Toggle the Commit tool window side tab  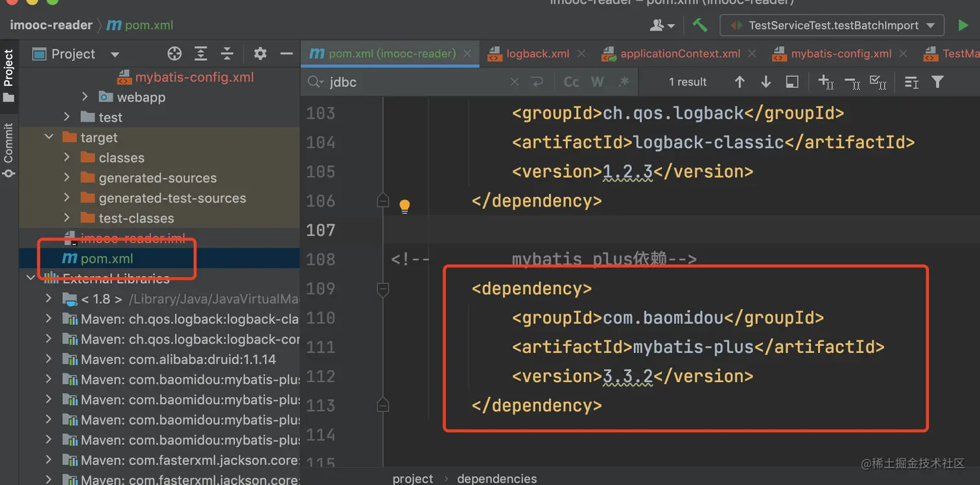click(8, 150)
